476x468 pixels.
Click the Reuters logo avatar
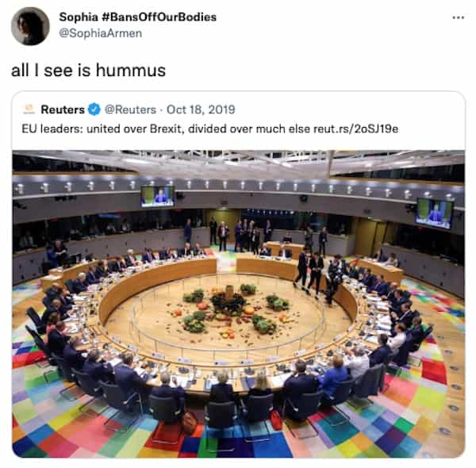click(29, 109)
